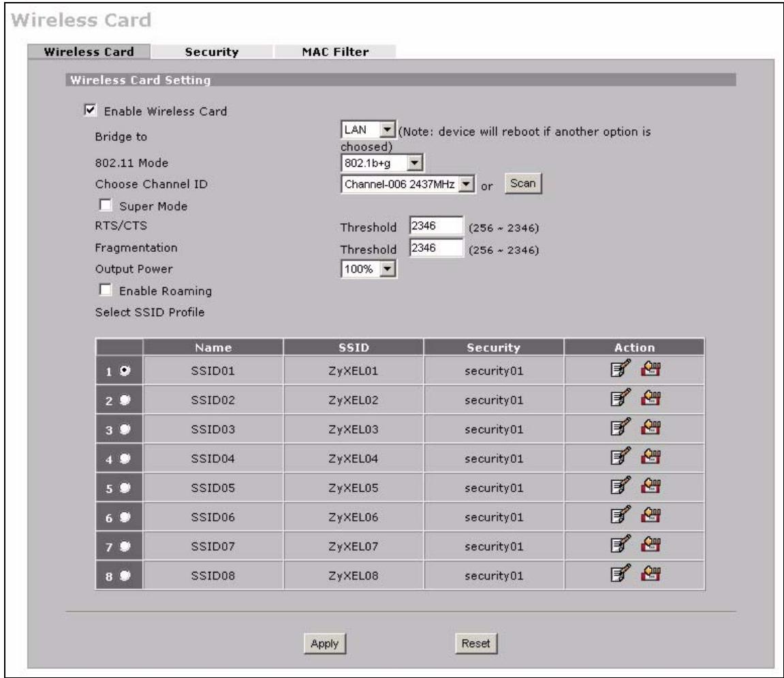Edit the SSID05 profile
The image size is (784, 678).
pyautogui.click(x=621, y=486)
